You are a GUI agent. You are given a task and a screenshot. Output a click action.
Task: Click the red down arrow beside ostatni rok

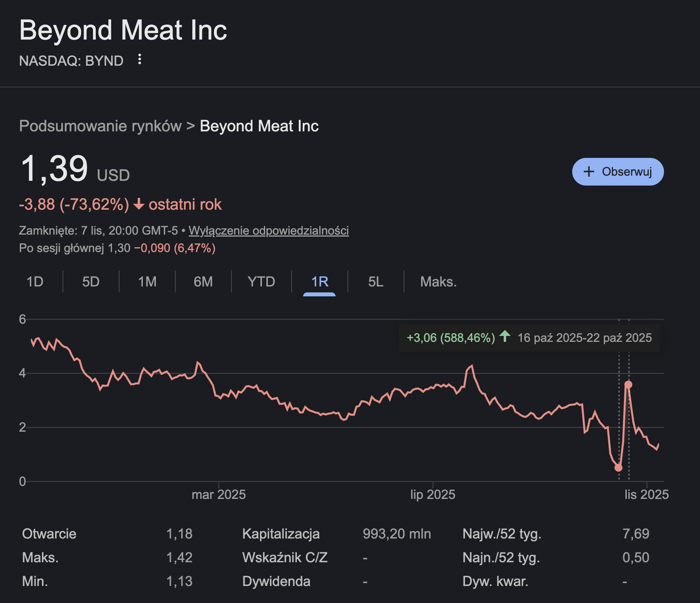[x=138, y=205]
